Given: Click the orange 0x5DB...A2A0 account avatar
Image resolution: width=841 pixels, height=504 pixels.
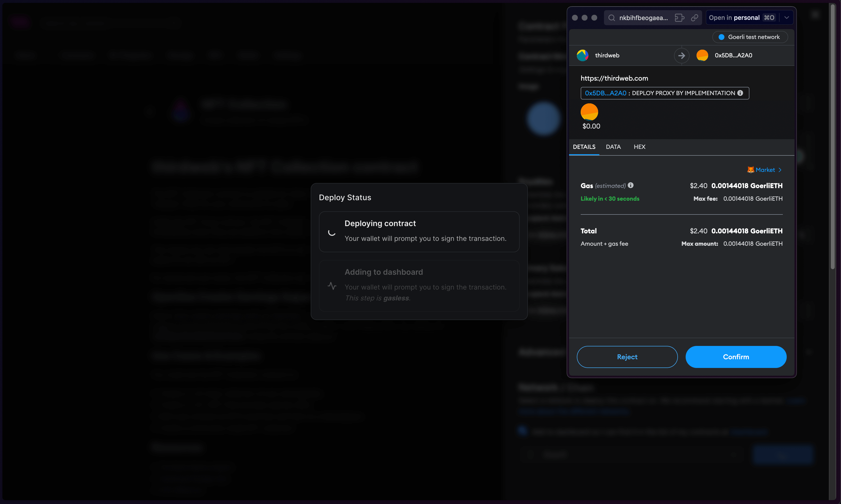Looking at the screenshot, I should pyautogui.click(x=702, y=55).
